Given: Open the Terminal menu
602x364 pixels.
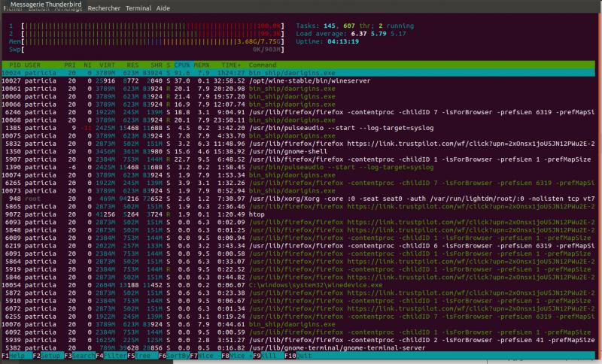Looking at the screenshot, I should pyautogui.click(x=138, y=8).
